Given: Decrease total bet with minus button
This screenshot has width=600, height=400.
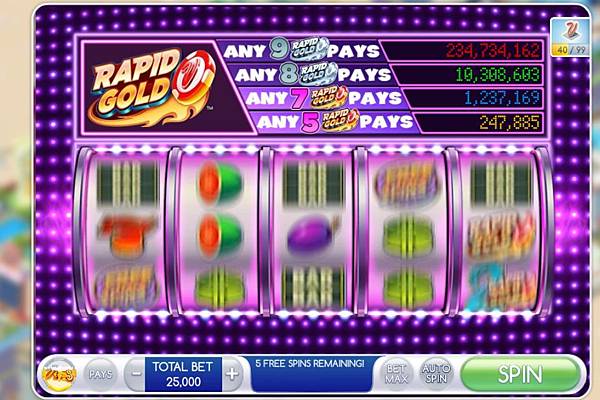Looking at the screenshot, I should (x=135, y=374).
